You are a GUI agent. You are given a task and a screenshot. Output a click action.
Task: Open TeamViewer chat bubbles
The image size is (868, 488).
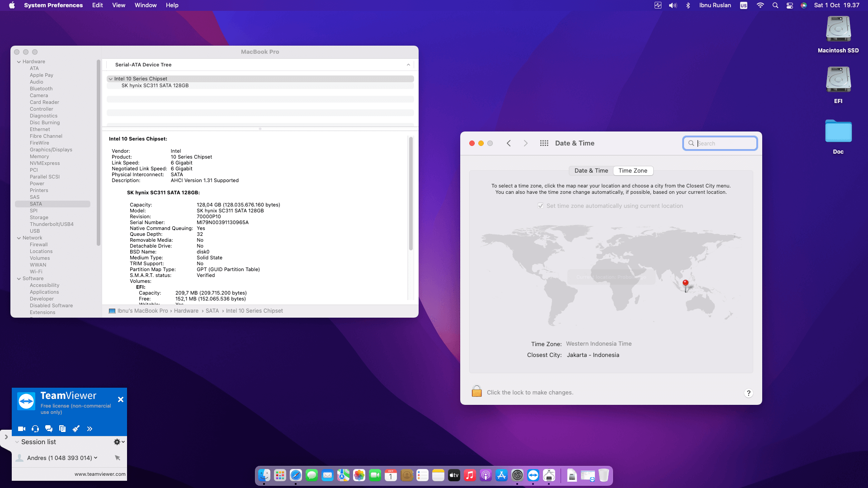49,429
